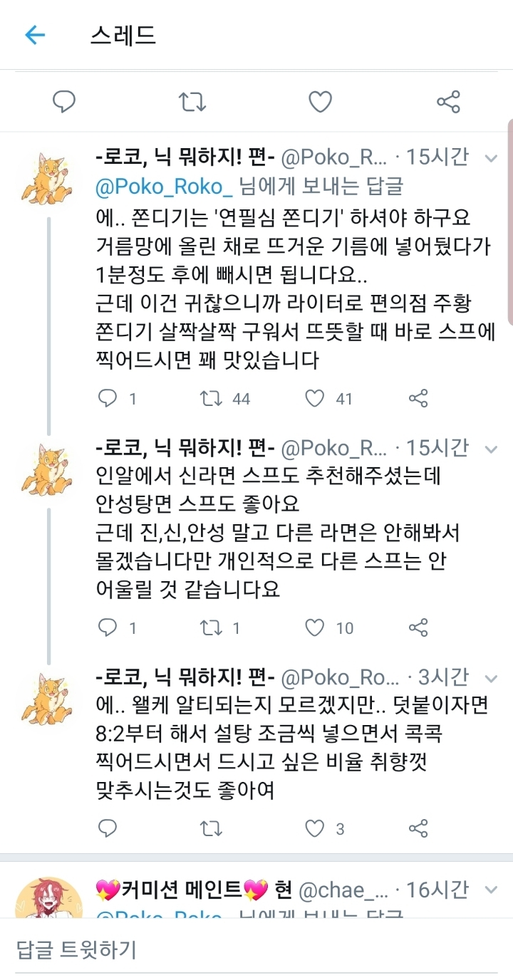
Task: Tap the share icon at the very top
Action: pos(448,100)
